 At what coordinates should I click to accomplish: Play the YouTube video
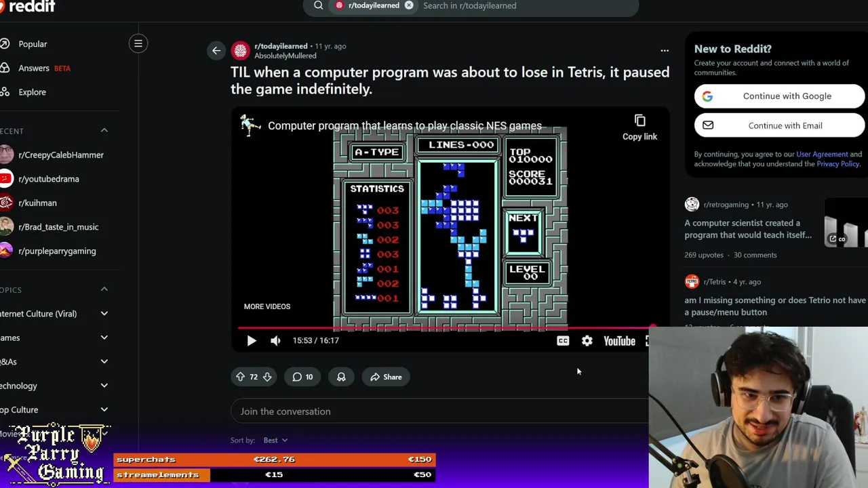[252, 340]
